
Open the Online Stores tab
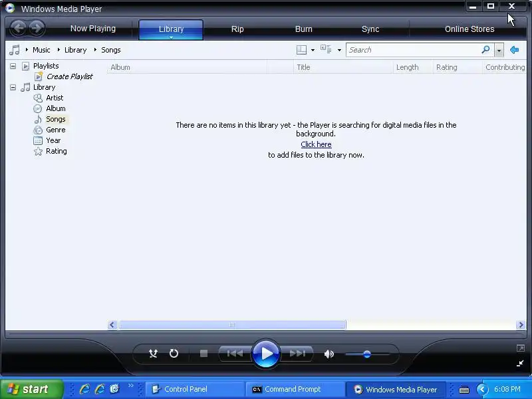pyautogui.click(x=469, y=29)
